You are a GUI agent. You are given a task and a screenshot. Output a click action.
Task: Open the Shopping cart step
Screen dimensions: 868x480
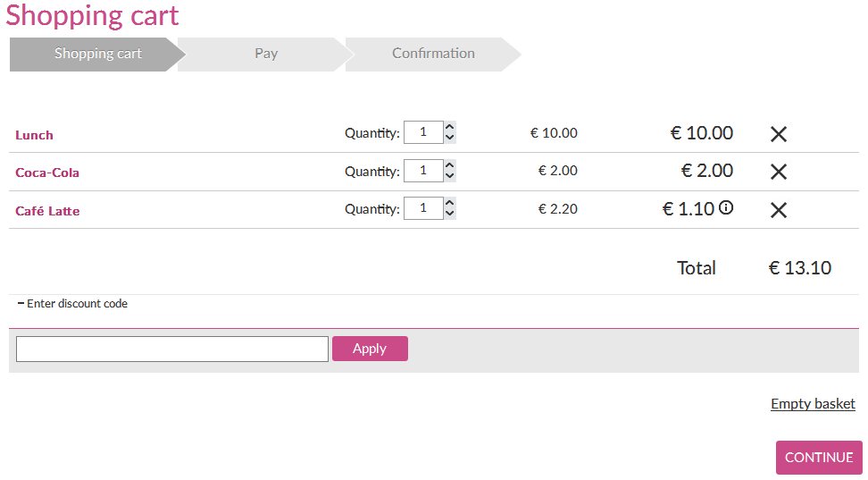coord(97,54)
